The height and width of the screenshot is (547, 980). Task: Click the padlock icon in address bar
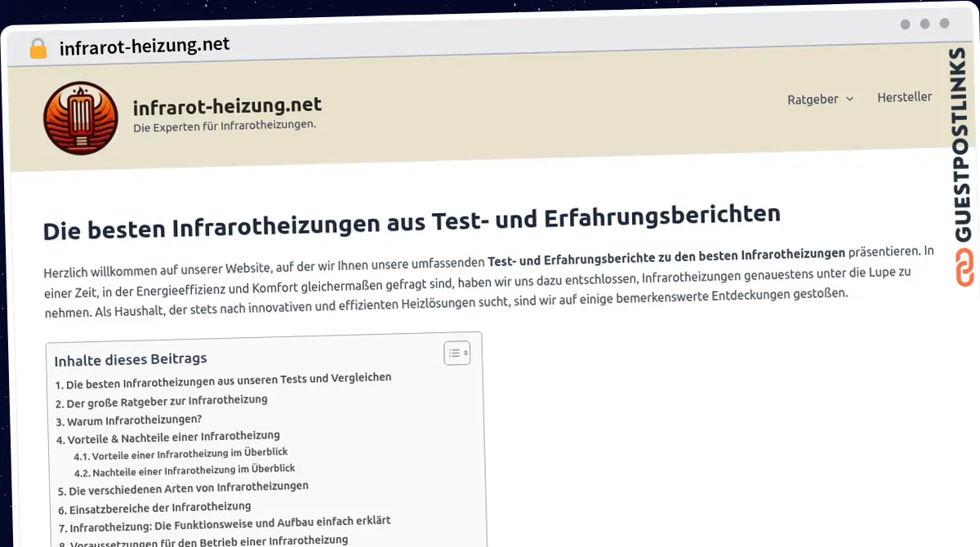(x=38, y=49)
